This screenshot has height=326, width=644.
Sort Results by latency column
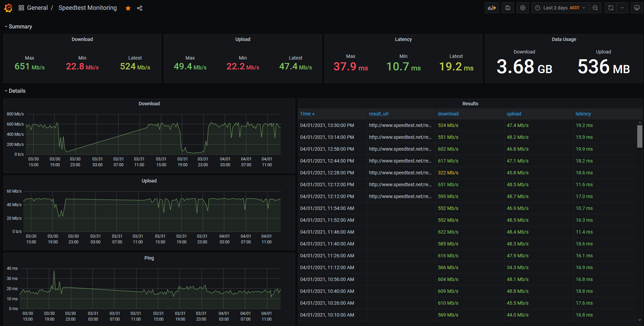coord(583,114)
